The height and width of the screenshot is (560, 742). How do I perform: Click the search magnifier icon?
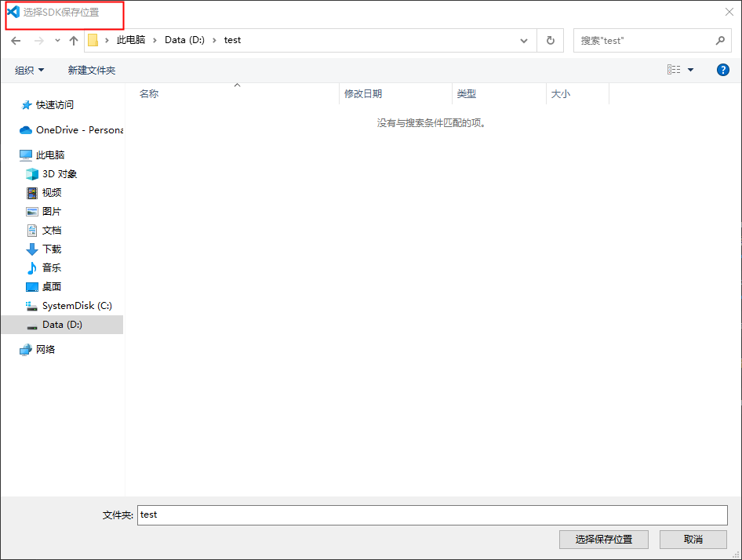[720, 41]
